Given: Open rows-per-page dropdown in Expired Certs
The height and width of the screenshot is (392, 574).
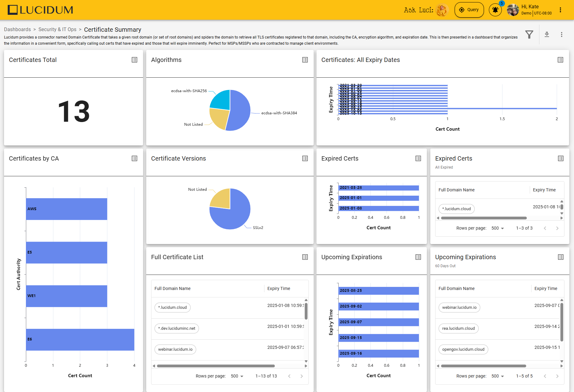Looking at the screenshot, I should coord(498,228).
